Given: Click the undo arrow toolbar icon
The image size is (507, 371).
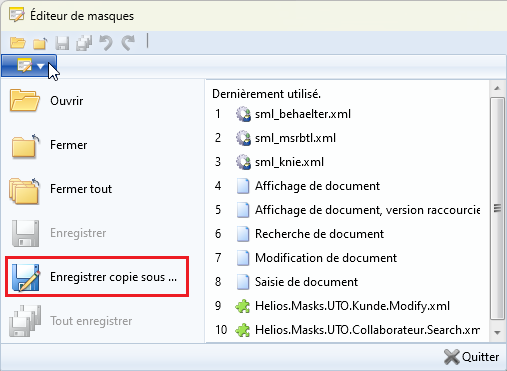Looking at the screenshot, I should click(x=106, y=43).
